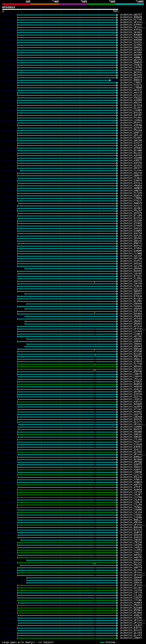Click the green ~80% identity legend segment
146x644 pixels.
101,4
